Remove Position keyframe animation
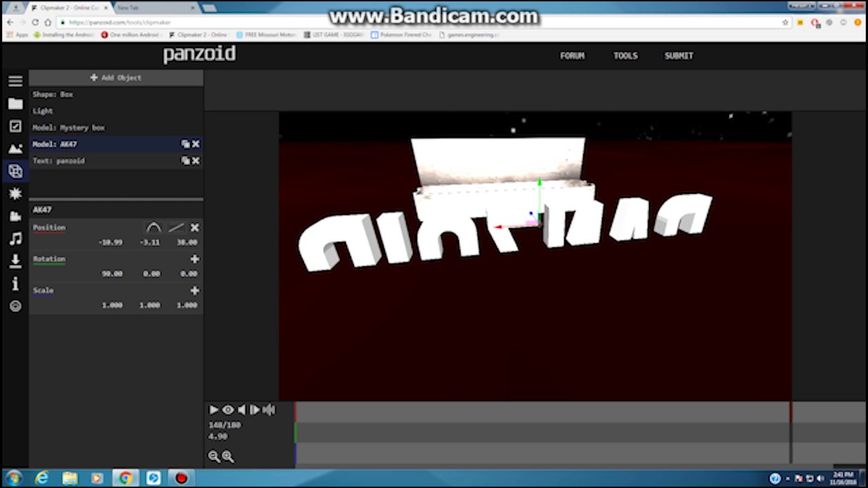This screenshot has height=488, width=868. 195,228
